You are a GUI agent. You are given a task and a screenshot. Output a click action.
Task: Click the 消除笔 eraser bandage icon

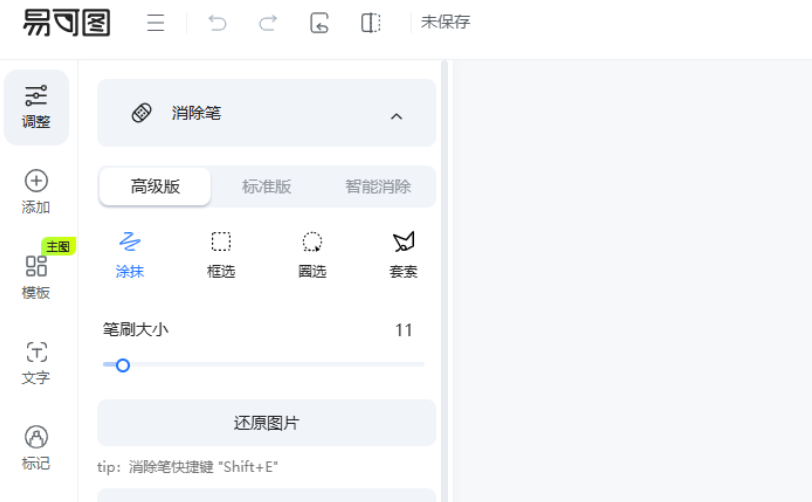pos(141,113)
